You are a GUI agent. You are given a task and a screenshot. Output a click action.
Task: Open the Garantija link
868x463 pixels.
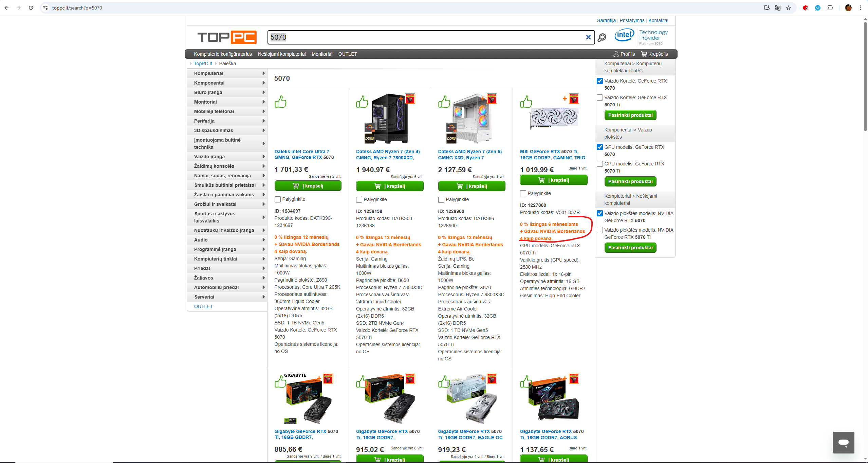(606, 20)
